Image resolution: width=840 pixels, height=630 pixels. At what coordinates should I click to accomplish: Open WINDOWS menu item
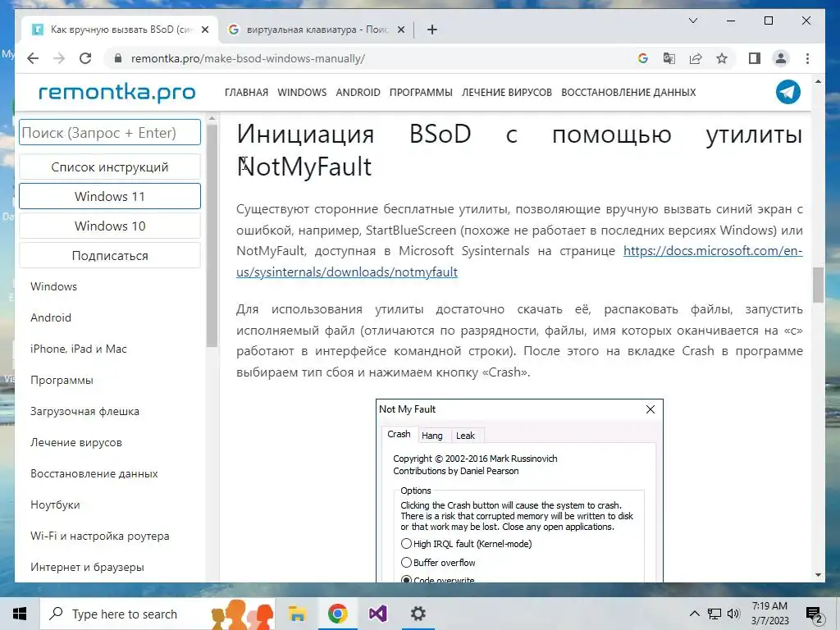[x=302, y=92]
